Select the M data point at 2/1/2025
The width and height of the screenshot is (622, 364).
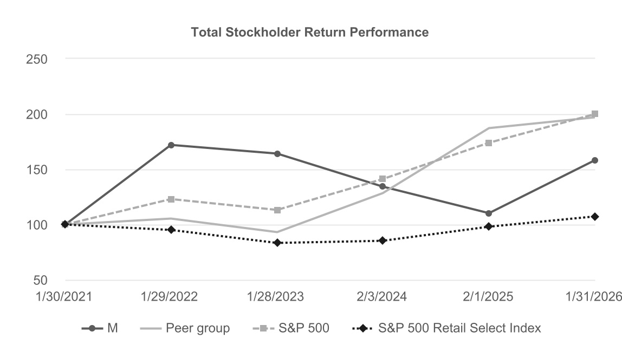489,213
